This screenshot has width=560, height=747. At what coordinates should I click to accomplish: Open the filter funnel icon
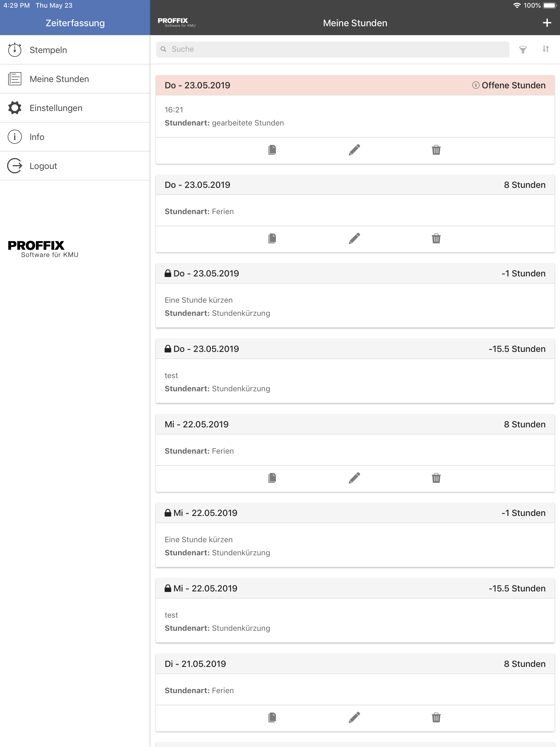[x=523, y=50]
